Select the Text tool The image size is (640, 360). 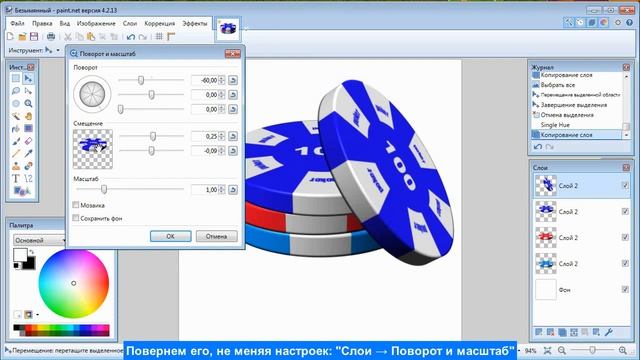point(16,178)
